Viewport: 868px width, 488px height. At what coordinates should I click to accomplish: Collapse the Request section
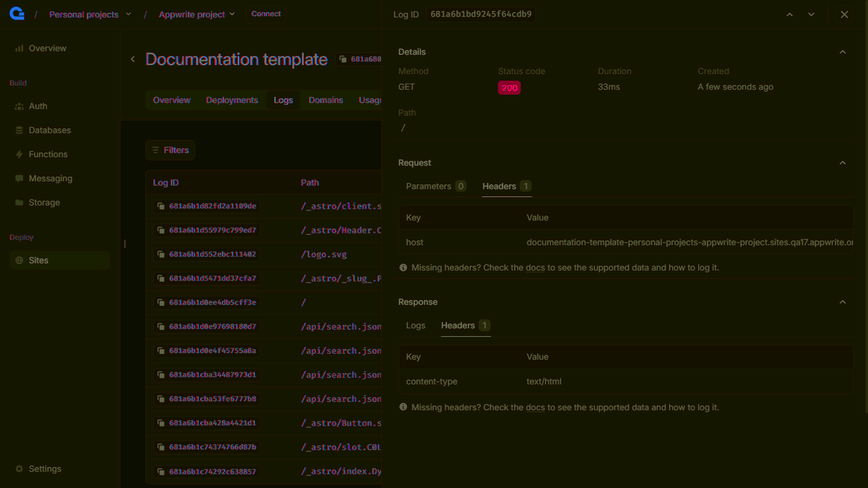(x=842, y=163)
